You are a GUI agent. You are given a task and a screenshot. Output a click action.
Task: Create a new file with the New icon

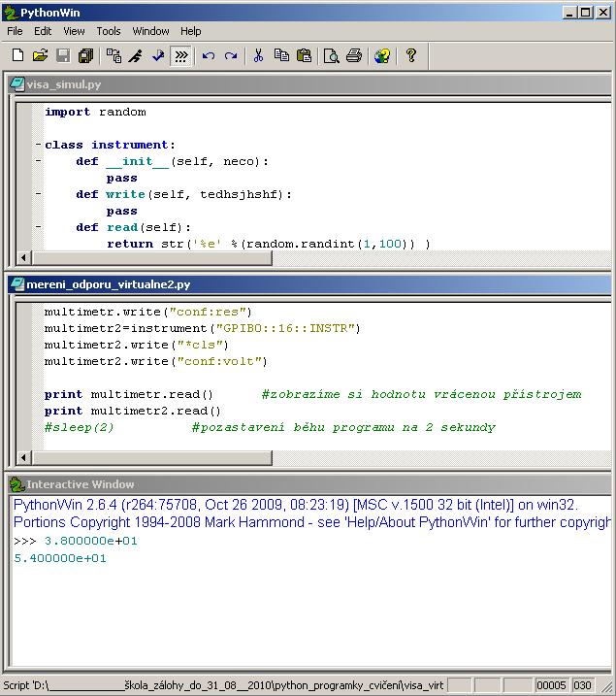click(x=17, y=55)
